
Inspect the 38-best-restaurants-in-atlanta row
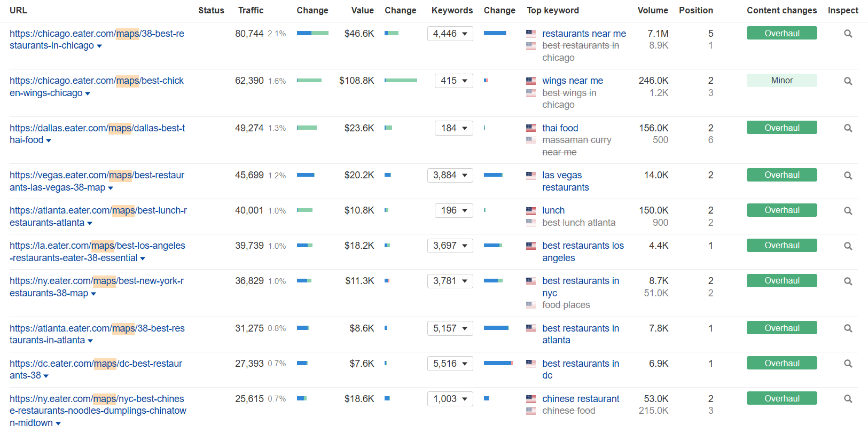[848, 329]
